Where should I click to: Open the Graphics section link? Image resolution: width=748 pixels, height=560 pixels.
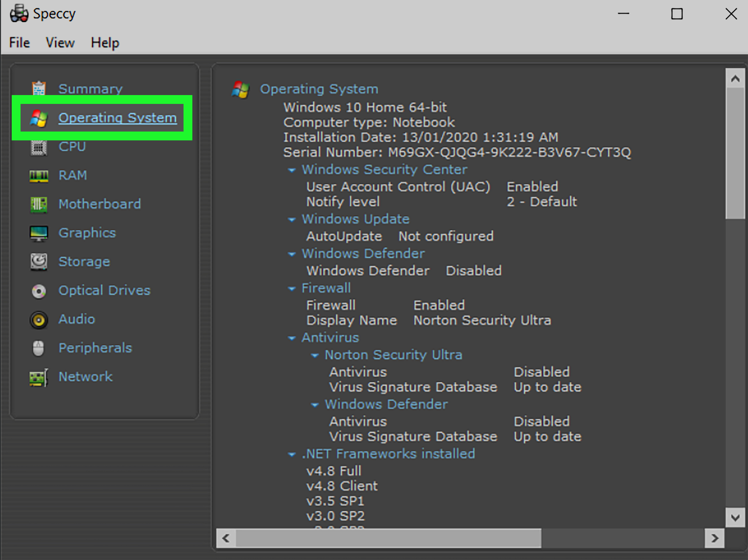click(x=87, y=233)
